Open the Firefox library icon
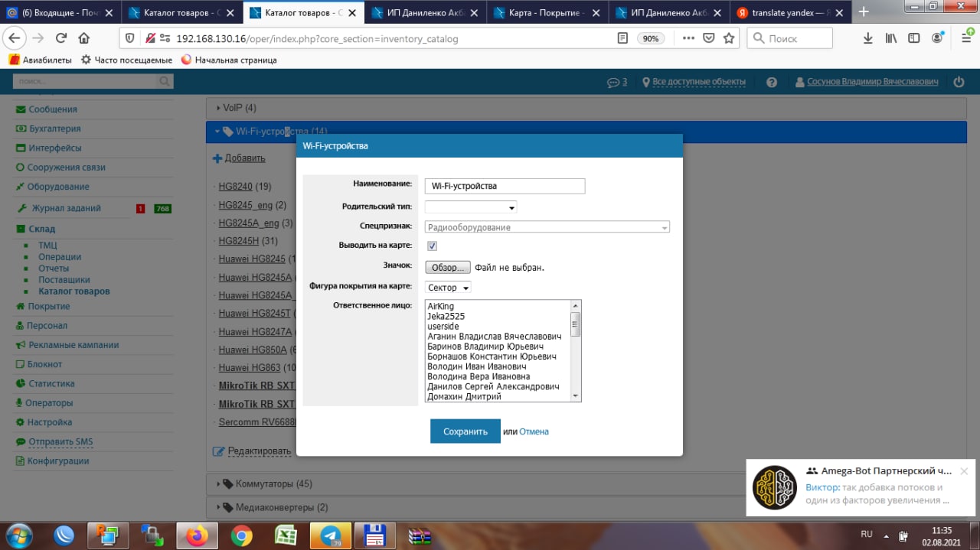Viewport: 980px width, 550px height. click(891, 38)
